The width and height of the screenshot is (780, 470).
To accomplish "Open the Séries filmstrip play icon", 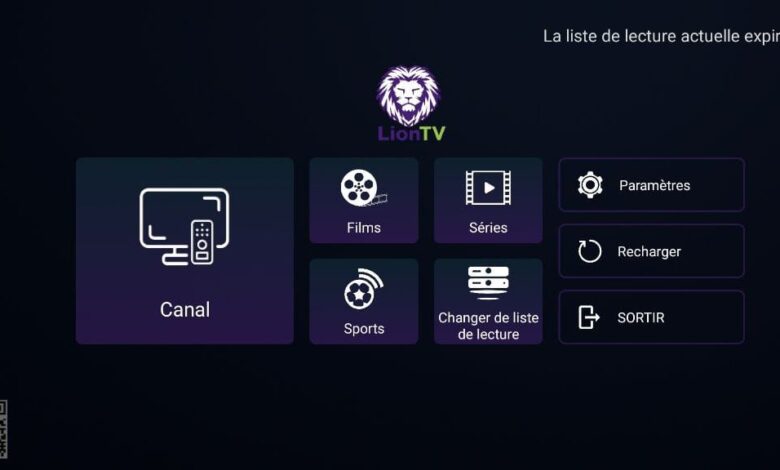I will (488, 188).
